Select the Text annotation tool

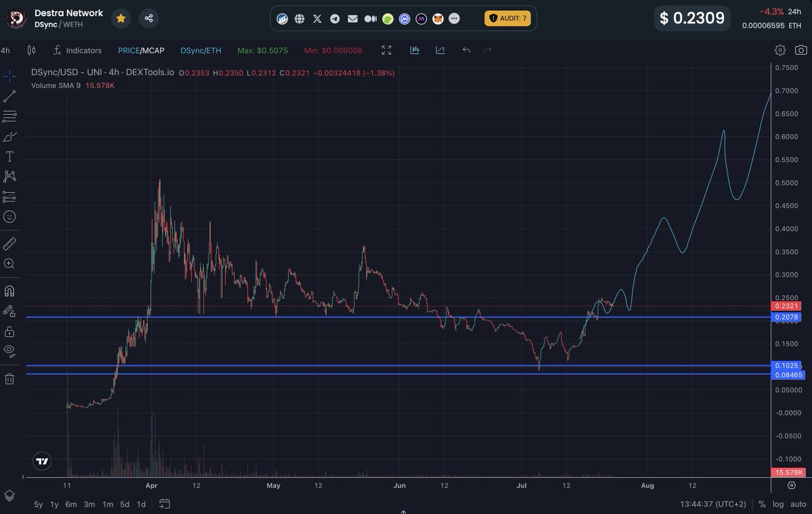click(x=9, y=156)
